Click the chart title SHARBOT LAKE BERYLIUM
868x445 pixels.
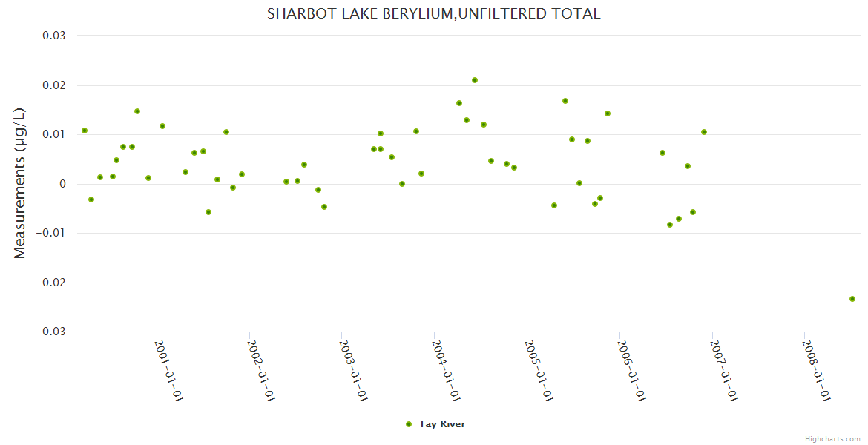click(x=434, y=14)
